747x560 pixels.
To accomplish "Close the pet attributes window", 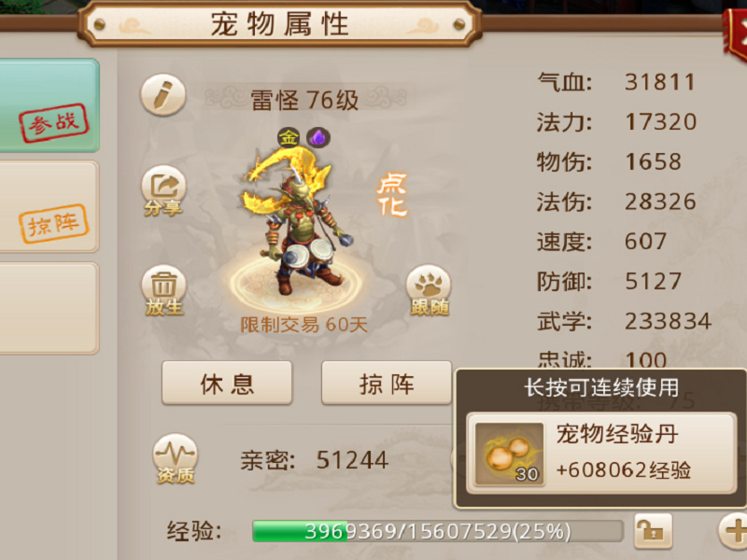I will (736, 35).
